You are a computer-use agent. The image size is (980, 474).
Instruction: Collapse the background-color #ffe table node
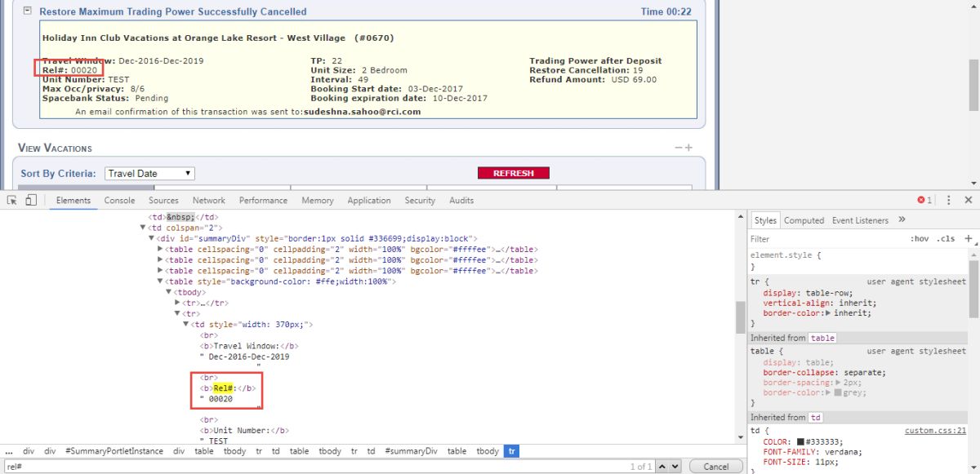(160, 281)
